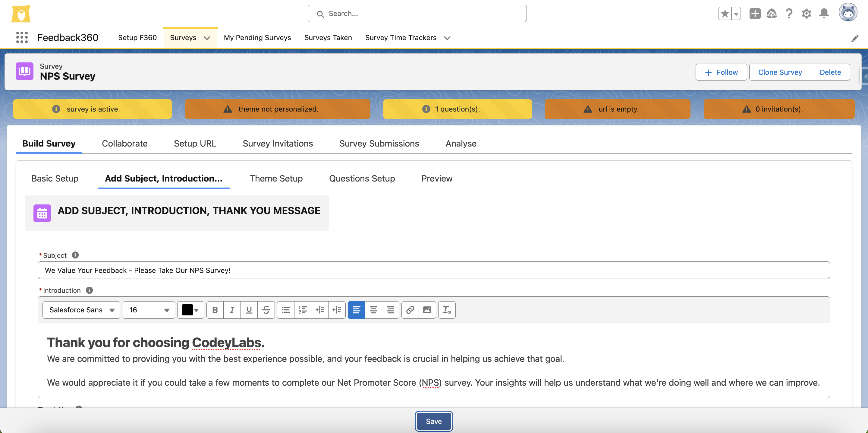
Task: Open the Survey Invitations tab
Action: (x=278, y=143)
